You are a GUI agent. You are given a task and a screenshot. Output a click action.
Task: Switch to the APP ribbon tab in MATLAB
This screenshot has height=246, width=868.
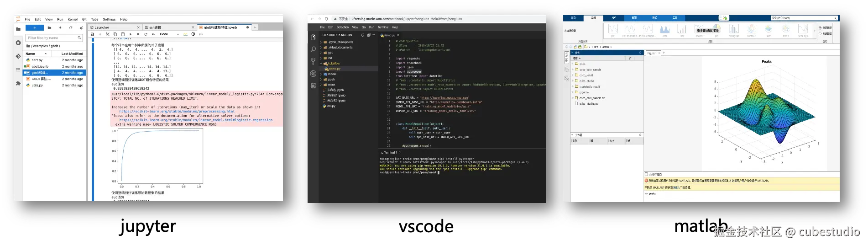(614, 18)
